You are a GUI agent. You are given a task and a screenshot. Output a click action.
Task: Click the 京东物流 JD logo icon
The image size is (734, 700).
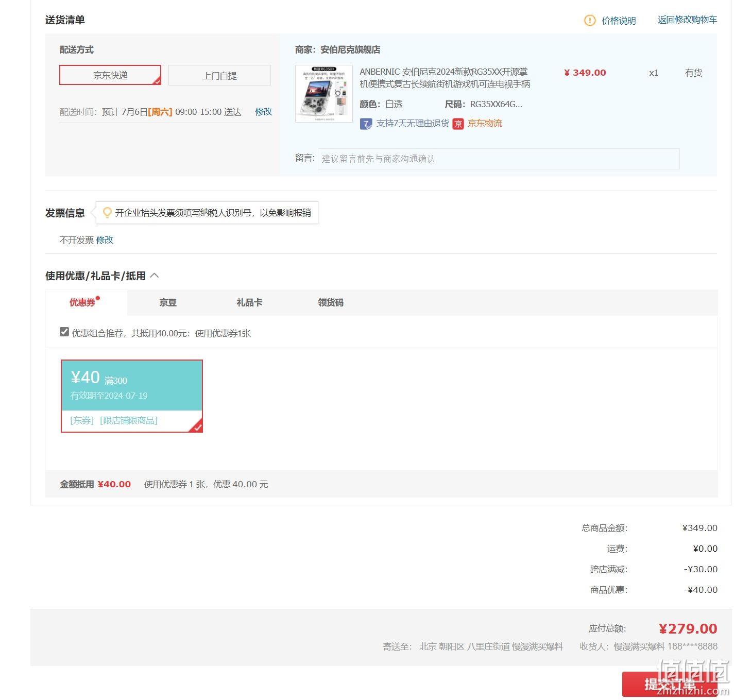pos(458,124)
